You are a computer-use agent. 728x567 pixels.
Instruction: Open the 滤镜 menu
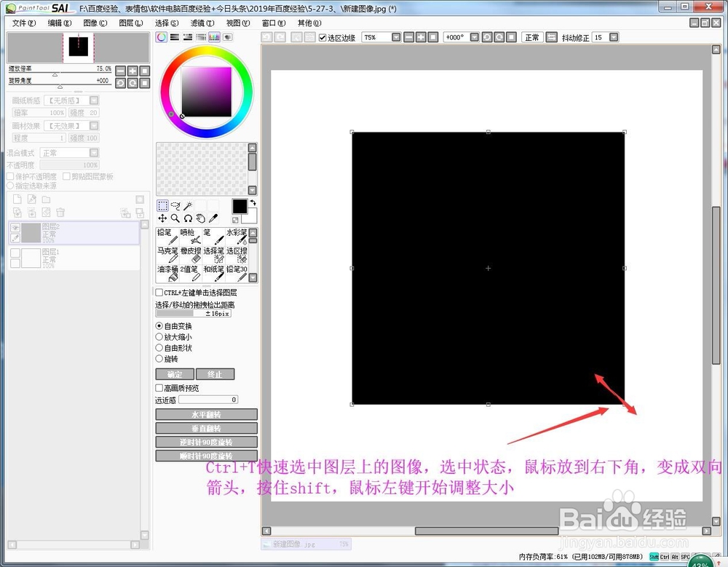[202, 23]
